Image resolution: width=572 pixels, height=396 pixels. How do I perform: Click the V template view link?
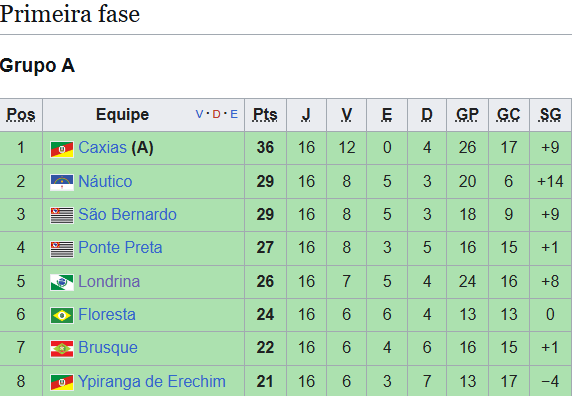pos(199,114)
